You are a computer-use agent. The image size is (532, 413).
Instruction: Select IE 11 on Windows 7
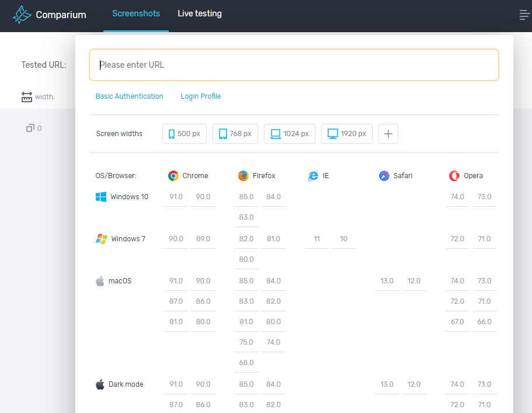tap(317, 239)
